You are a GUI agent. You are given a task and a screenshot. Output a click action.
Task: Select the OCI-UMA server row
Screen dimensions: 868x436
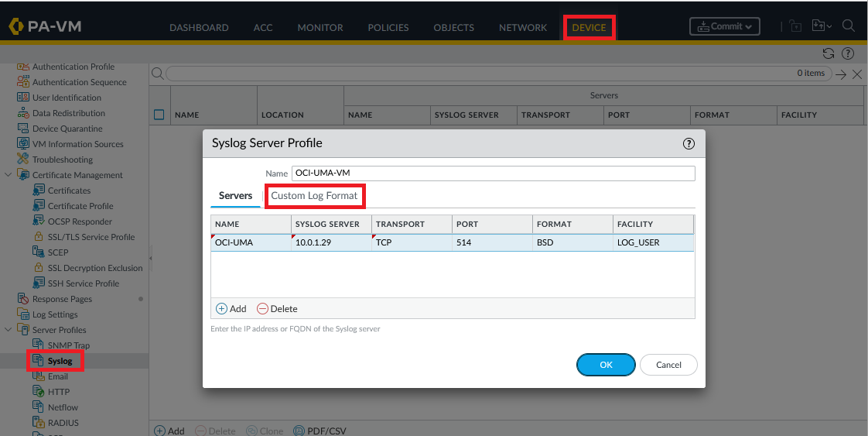[x=452, y=242]
